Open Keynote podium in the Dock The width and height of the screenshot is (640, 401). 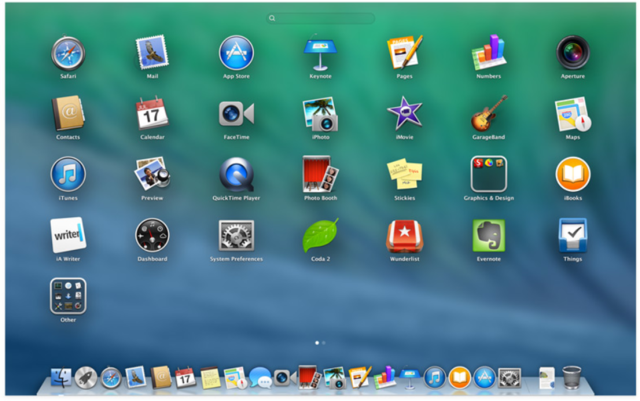tap(410, 378)
